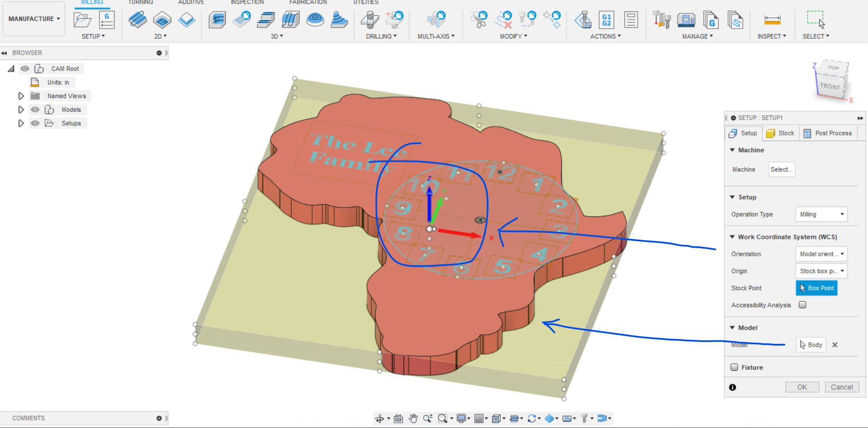Open the Post Library G document icon
Image resolution: width=868 pixels, height=428 pixels.
(711, 20)
